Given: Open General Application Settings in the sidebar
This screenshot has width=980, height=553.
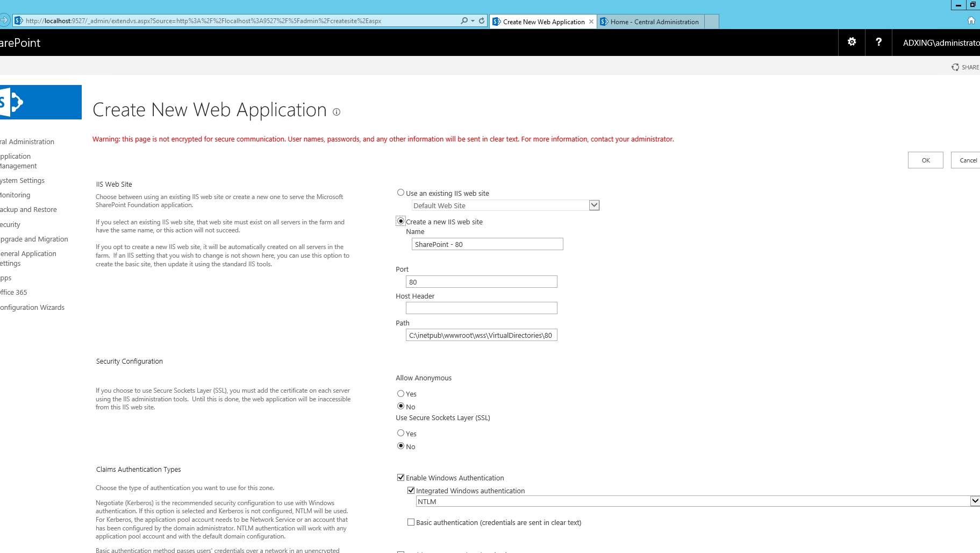Looking at the screenshot, I should 28,259.
